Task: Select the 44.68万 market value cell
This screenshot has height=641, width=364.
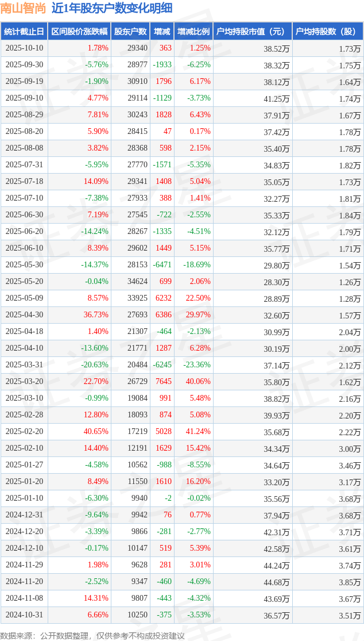Action: (x=276, y=582)
